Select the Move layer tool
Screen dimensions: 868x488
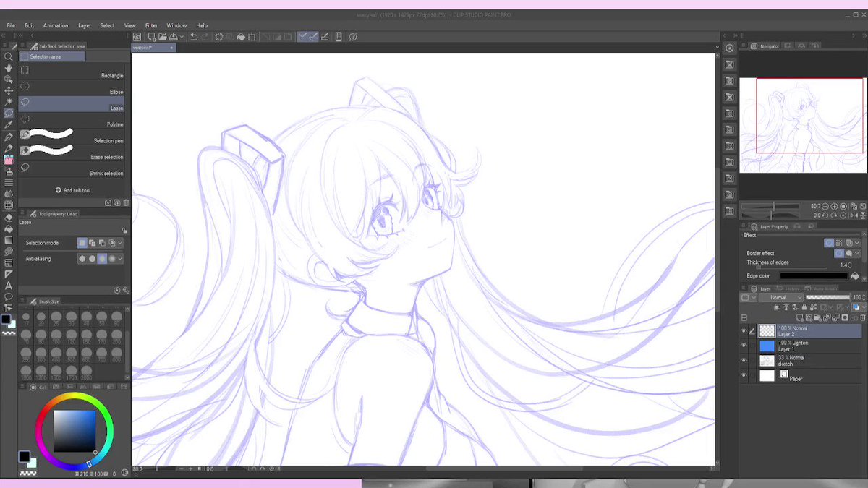[9, 91]
